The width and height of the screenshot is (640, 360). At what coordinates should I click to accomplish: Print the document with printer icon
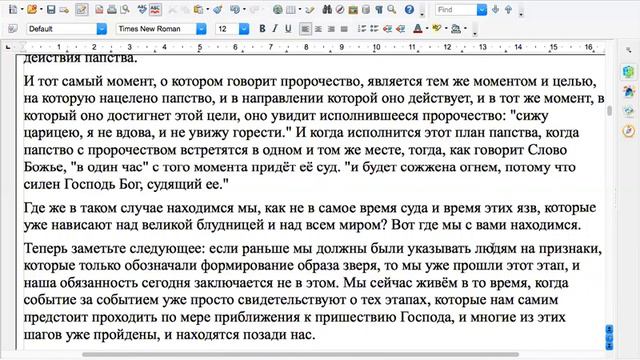tap(112, 9)
